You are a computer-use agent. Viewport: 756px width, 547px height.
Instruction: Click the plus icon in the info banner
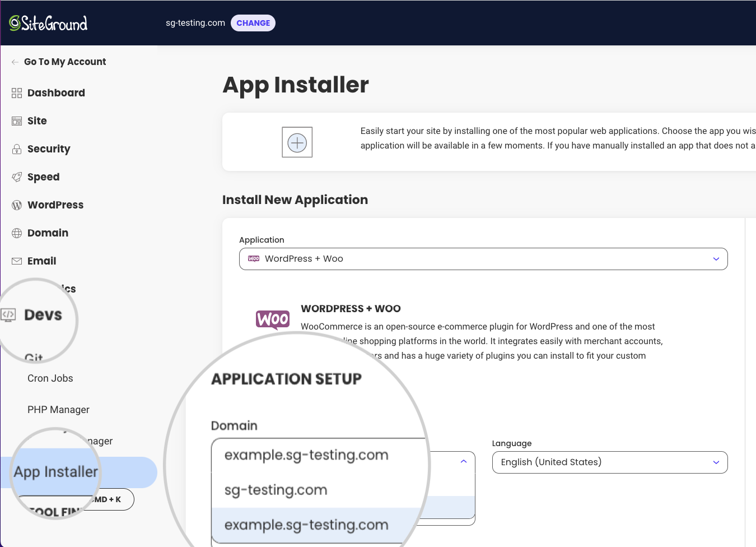click(297, 142)
